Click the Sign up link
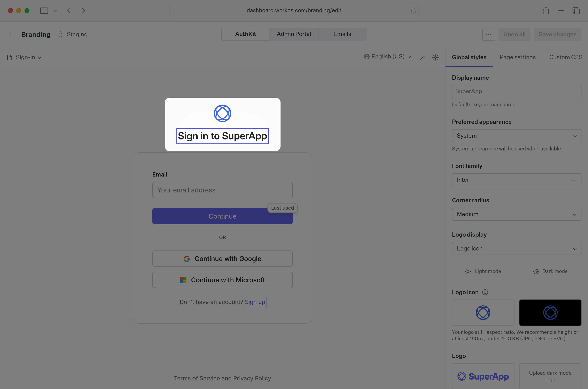The image size is (588, 389). [255, 302]
